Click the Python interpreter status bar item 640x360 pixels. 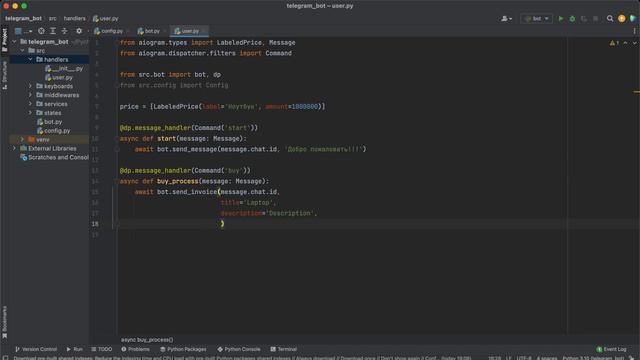(593, 358)
